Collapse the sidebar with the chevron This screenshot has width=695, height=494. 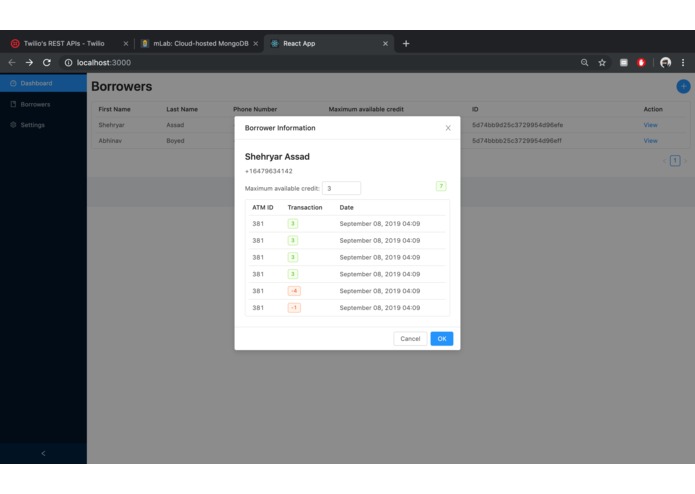43,453
